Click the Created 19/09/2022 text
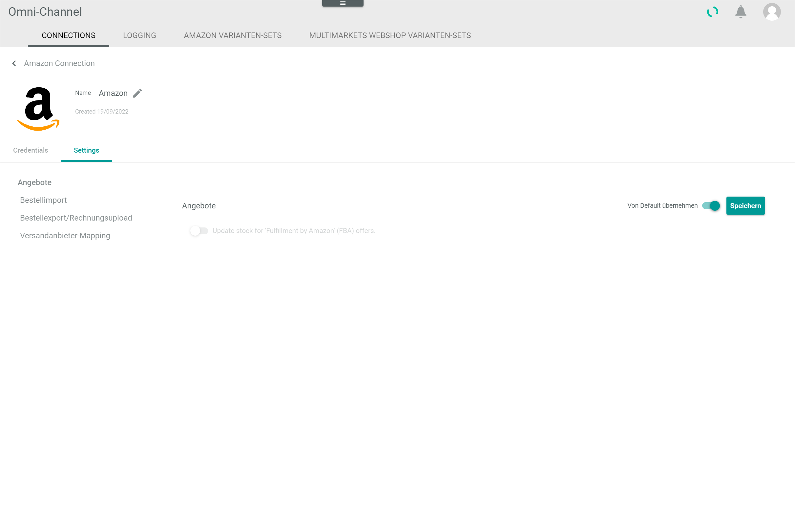Screen dimensions: 795x532 coord(102,112)
